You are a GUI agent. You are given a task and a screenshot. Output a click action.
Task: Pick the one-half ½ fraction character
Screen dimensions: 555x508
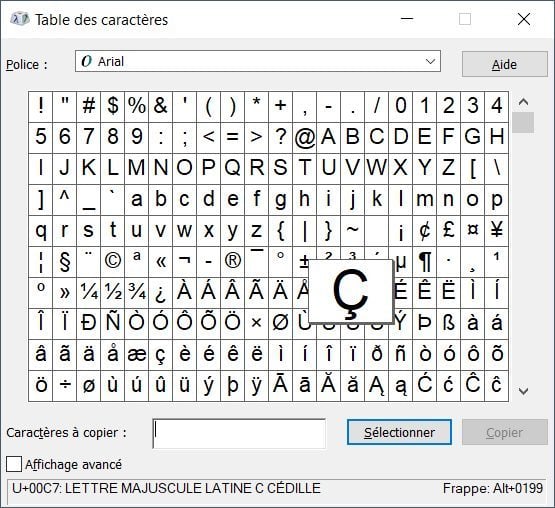click(113, 293)
